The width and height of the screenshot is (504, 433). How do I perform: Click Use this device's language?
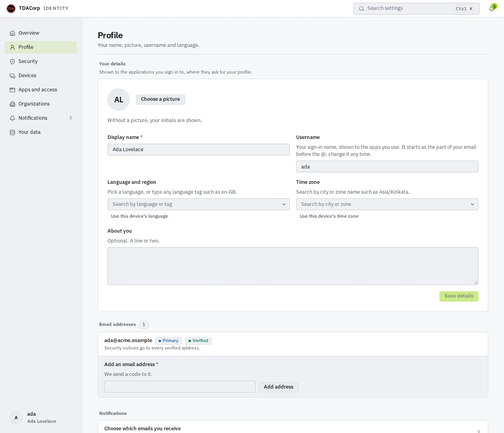[139, 216]
